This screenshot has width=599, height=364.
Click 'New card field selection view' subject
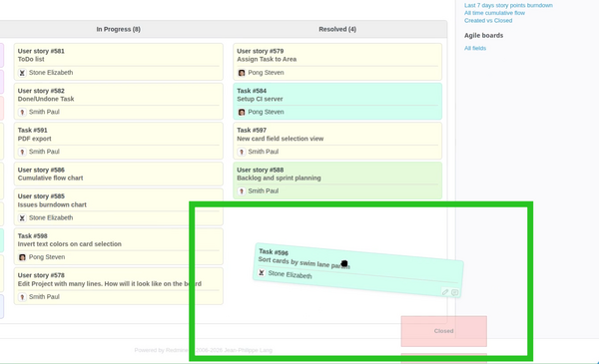coord(280,139)
